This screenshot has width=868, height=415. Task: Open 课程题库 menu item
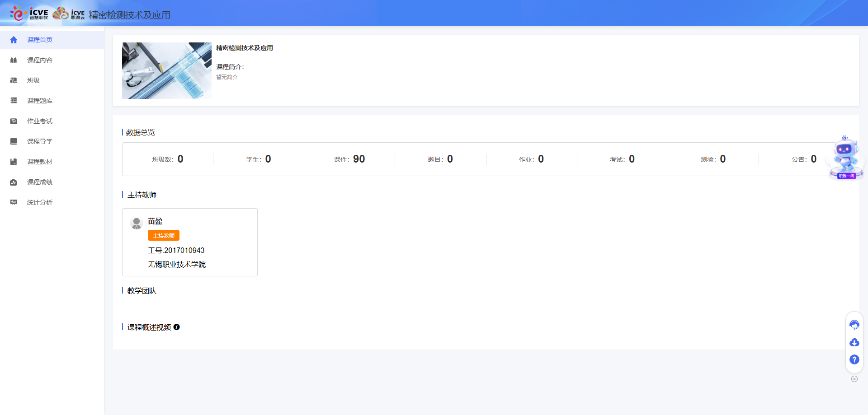(x=52, y=101)
